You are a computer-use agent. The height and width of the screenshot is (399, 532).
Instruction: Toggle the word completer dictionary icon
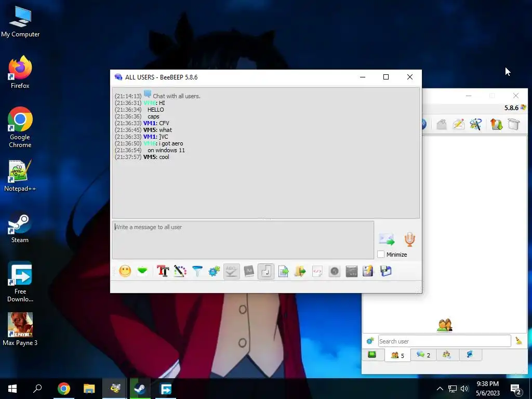coord(249,271)
